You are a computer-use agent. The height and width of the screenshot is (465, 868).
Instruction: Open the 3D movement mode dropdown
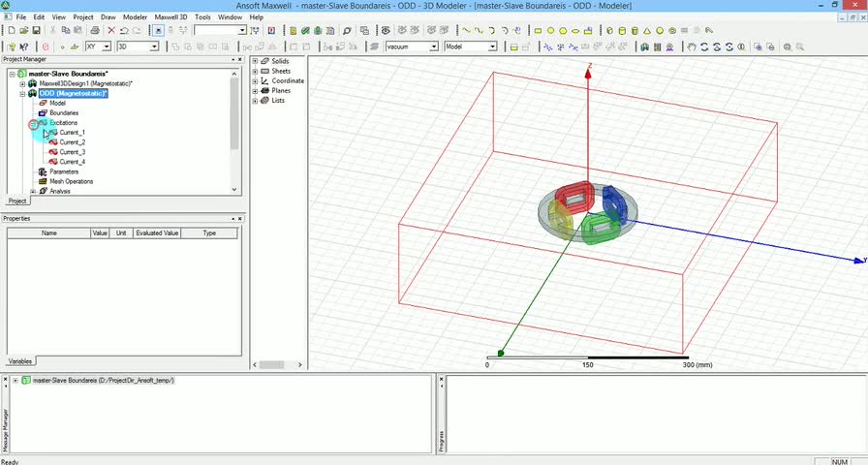154,47
